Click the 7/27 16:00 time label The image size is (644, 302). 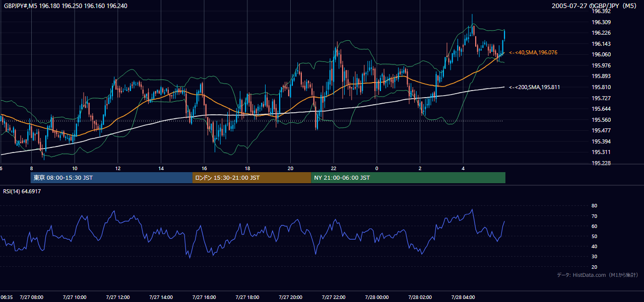[x=204, y=297]
